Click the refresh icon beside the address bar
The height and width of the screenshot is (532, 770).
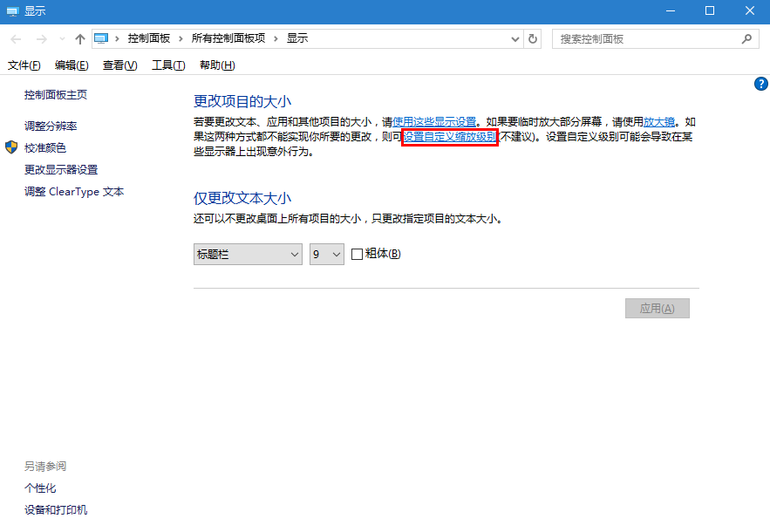533,38
